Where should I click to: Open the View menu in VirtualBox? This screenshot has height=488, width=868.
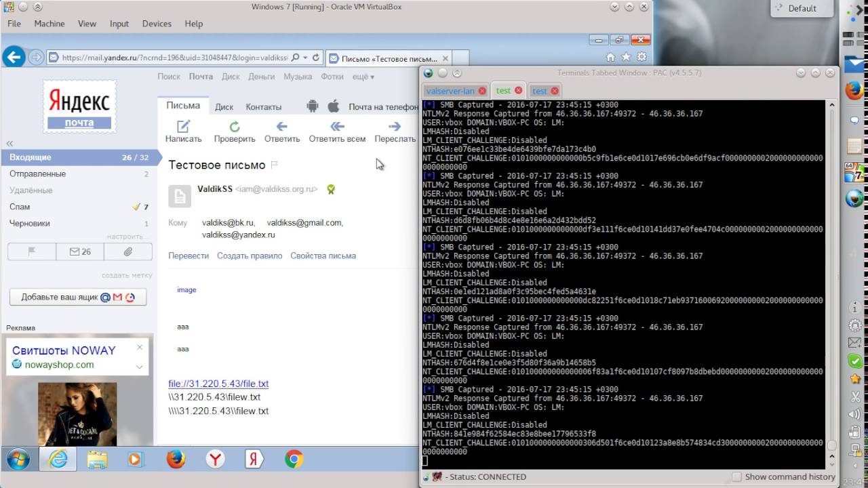tap(87, 24)
